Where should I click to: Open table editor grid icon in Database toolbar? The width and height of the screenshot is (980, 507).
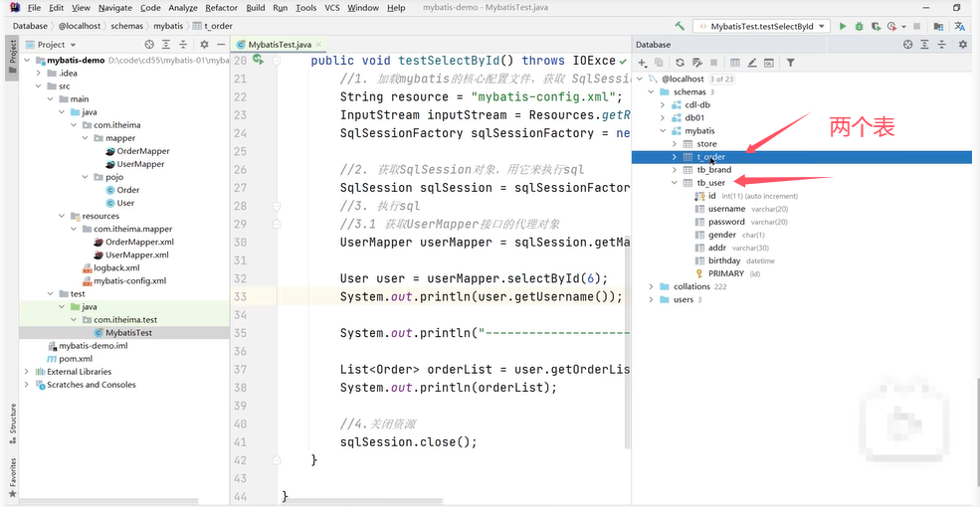coord(735,63)
